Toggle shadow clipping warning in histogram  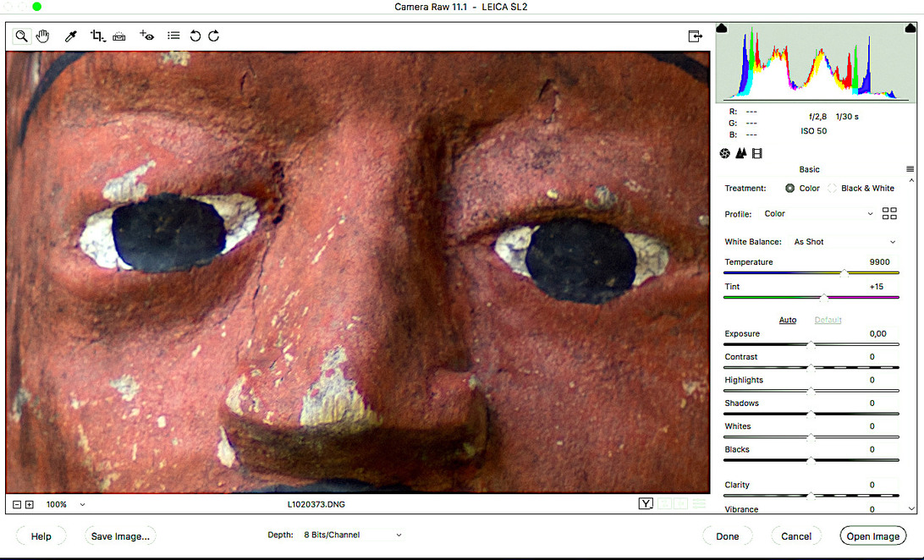[x=722, y=29]
